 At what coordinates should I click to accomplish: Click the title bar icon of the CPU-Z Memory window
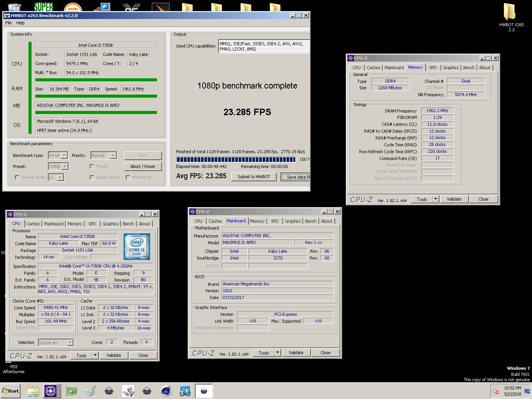(350, 58)
